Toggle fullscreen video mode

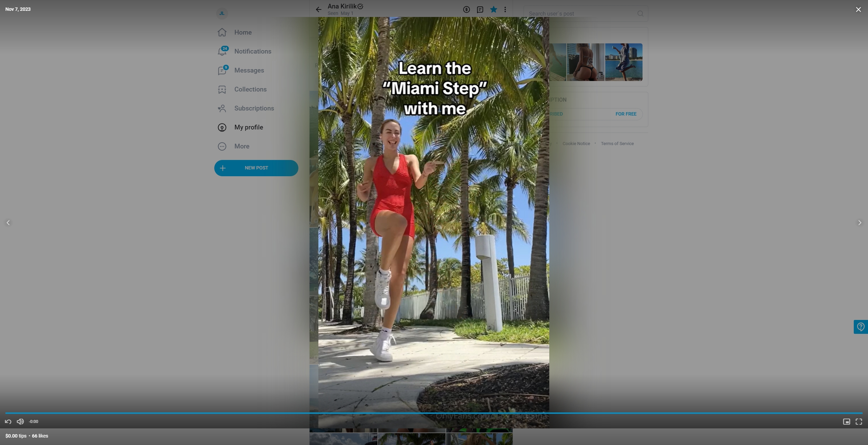859,422
